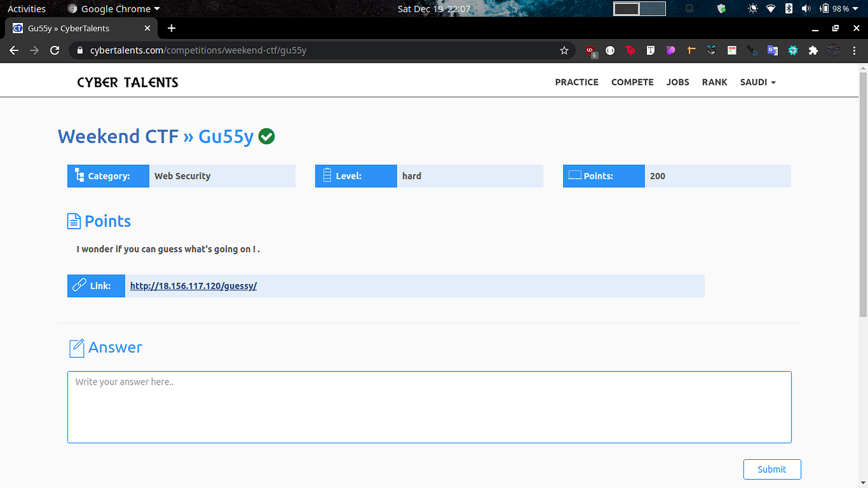Open the black box with teal arrows extension
The width and height of the screenshot is (868, 488).
[x=711, y=50]
